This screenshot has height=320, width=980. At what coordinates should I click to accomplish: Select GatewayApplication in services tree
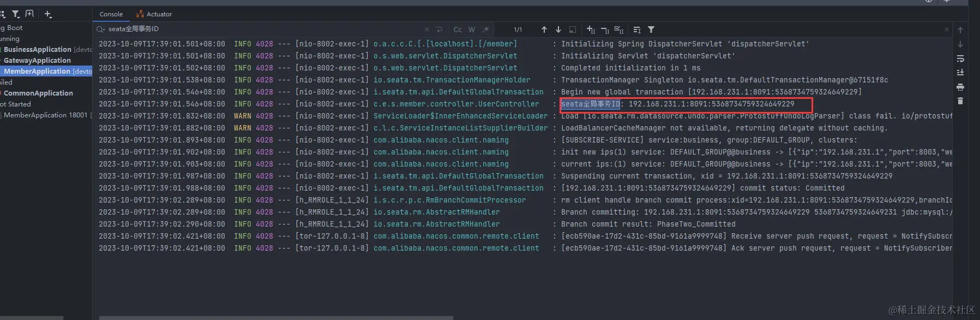click(46, 60)
